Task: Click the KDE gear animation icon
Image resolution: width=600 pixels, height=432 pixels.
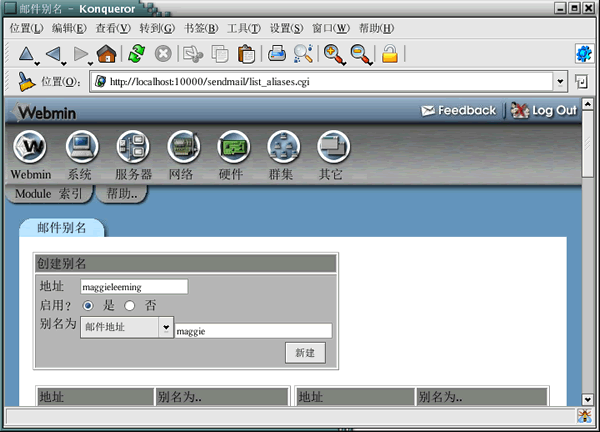Action: click(584, 54)
